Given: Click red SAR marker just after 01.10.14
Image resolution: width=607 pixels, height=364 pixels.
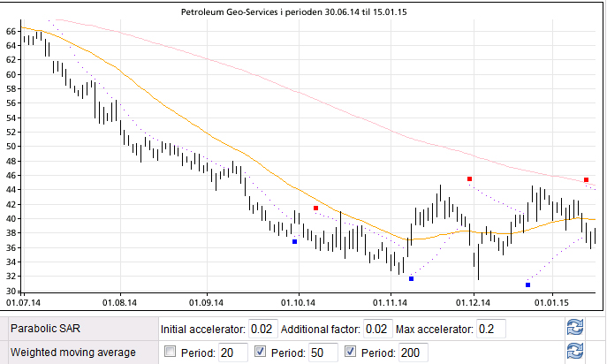Looking at the screenshot, I should [315, 209].
